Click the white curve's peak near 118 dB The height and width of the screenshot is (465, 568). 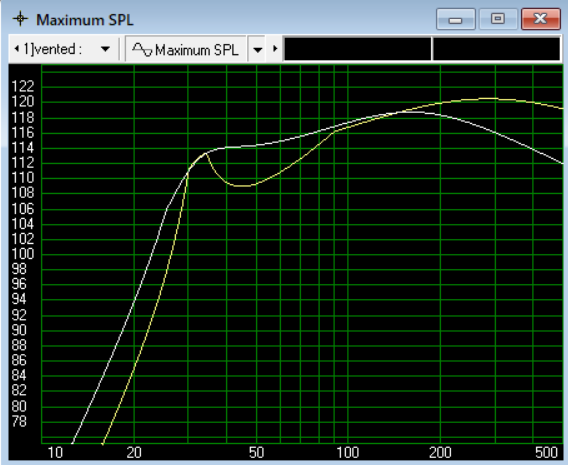(x=411, y=112)
